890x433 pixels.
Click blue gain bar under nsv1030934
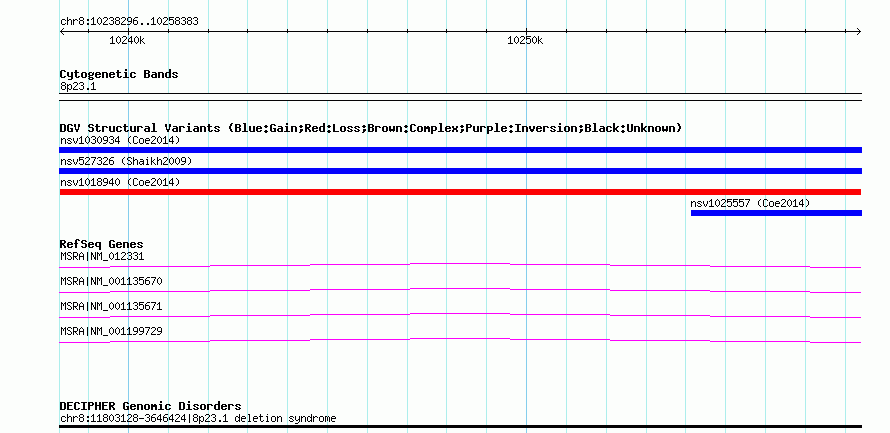point(460,150)
